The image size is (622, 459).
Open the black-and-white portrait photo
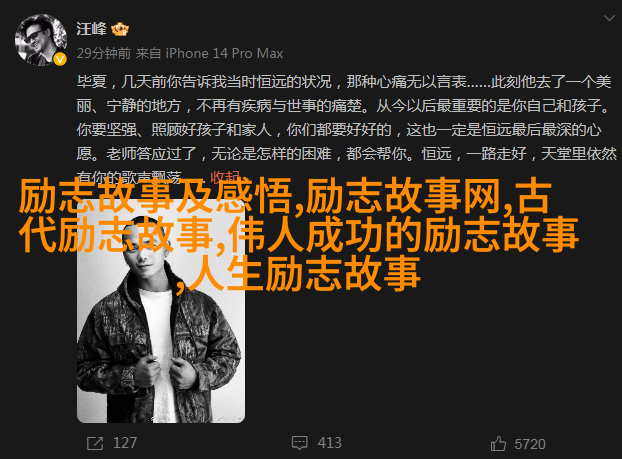[x=161, y=309]
